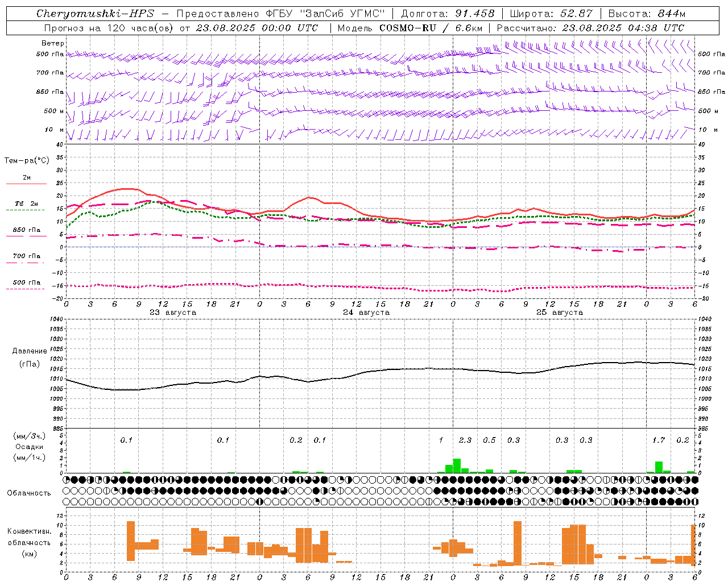
Task: Click the 25 августа date label
Action: [560, 313]
